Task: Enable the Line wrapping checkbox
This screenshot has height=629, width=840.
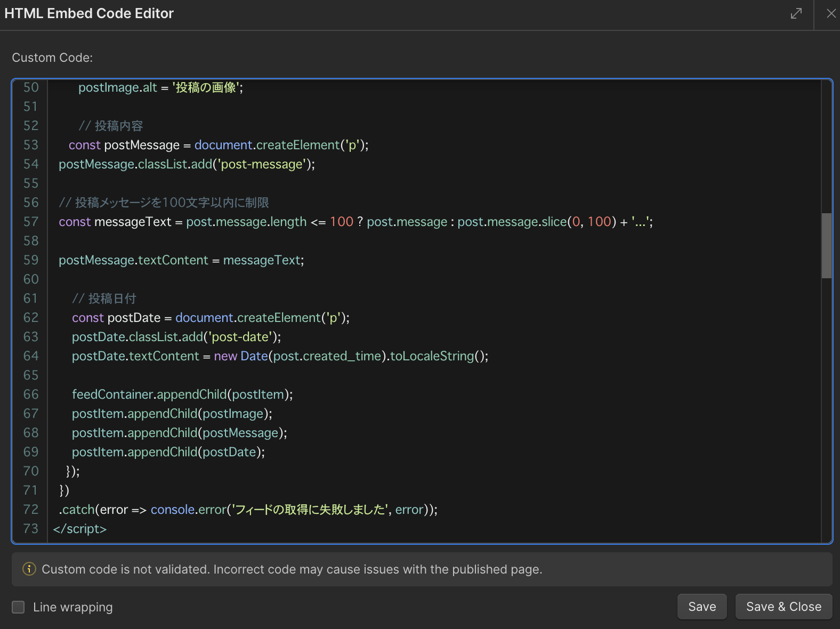Action: pos(18,607)
